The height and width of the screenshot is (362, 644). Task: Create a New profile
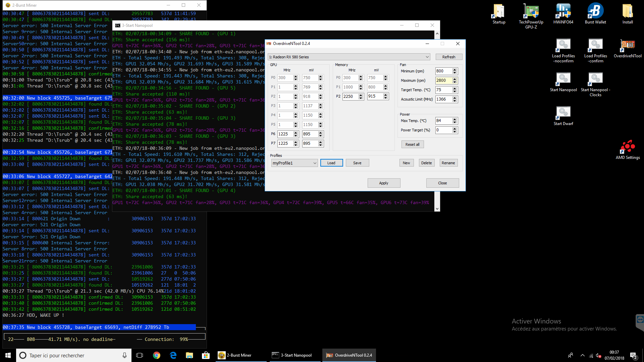pos(406,163)
